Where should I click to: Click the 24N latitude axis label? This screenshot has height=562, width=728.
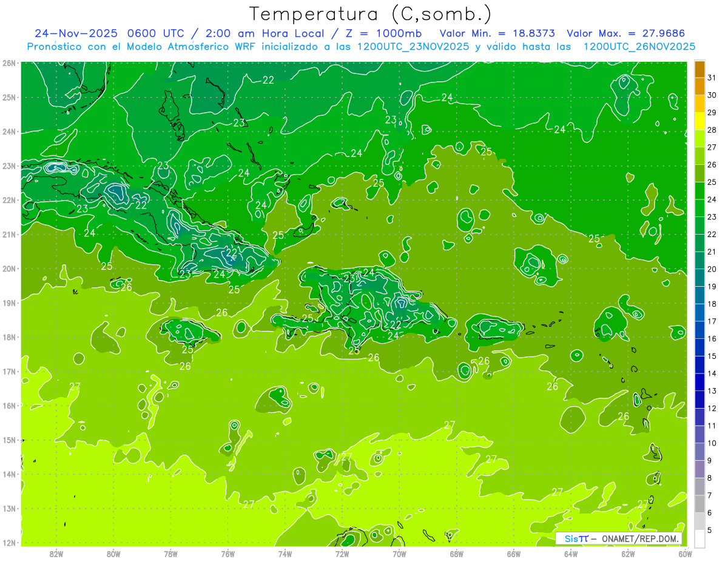pyautogui.click(x=9, y=132)
